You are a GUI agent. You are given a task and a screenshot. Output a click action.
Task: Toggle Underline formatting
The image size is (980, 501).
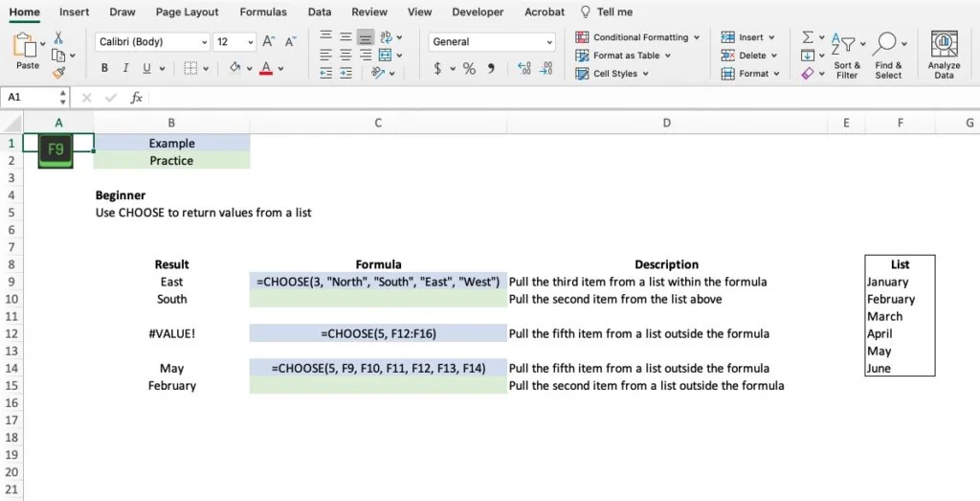(x=146, y=68)
